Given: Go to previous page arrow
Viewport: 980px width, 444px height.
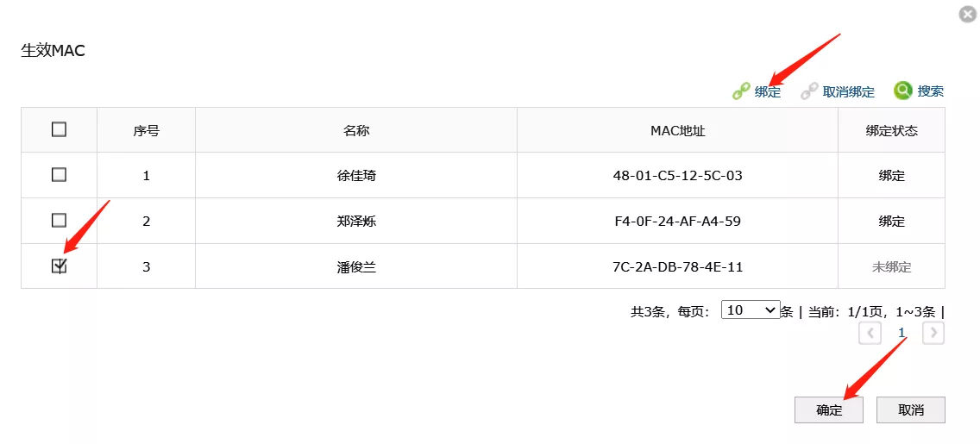Looking at the screenshot, I should click(x=870, y=333).
